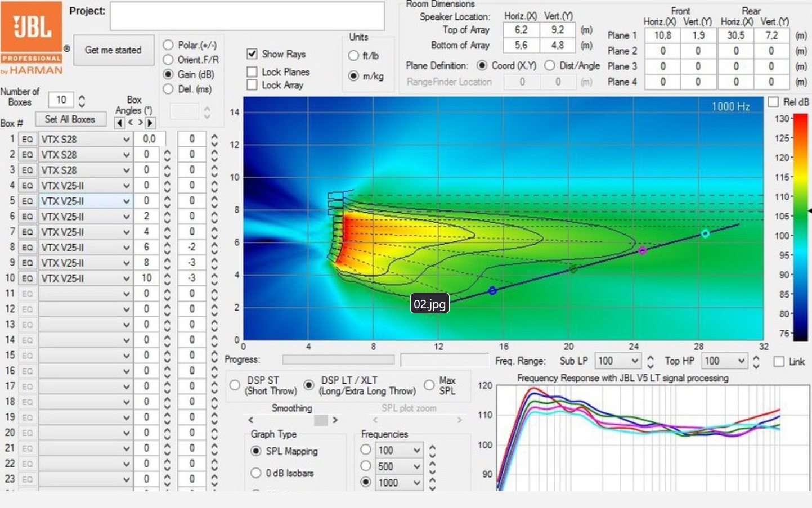Choose DSP ST (Short Throw) mode
Screen dimensions: 812x508
coord(235,385)
